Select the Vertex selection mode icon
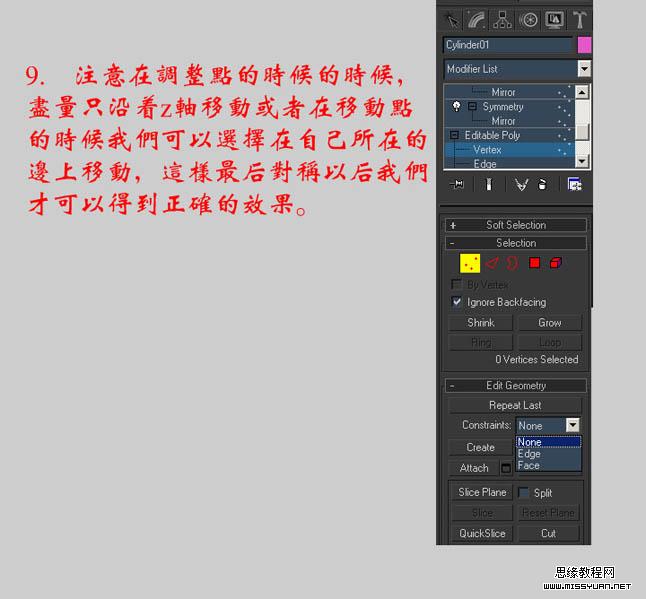 click(x=470, y=263)
